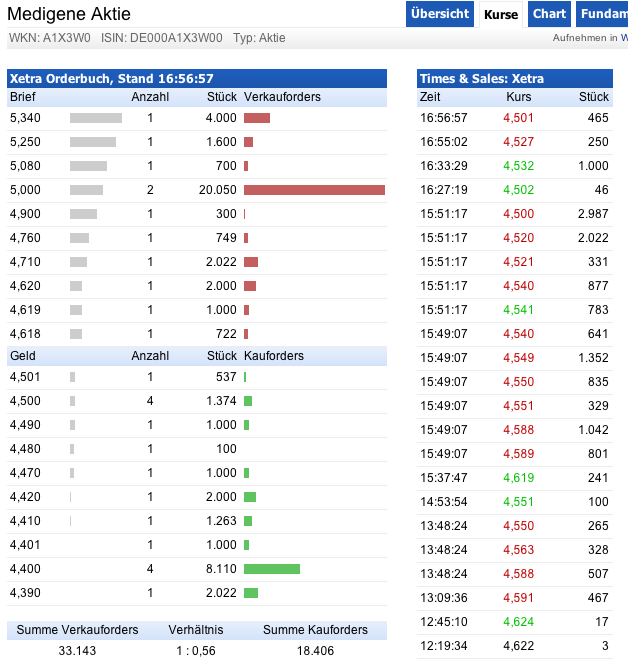Click the Xetra Orderbuch header bar
628x661 pixels.
tap(196, 78)
